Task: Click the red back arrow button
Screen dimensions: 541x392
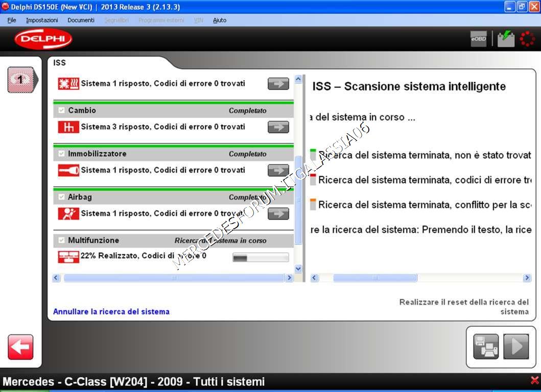Action: pos(20,347)
